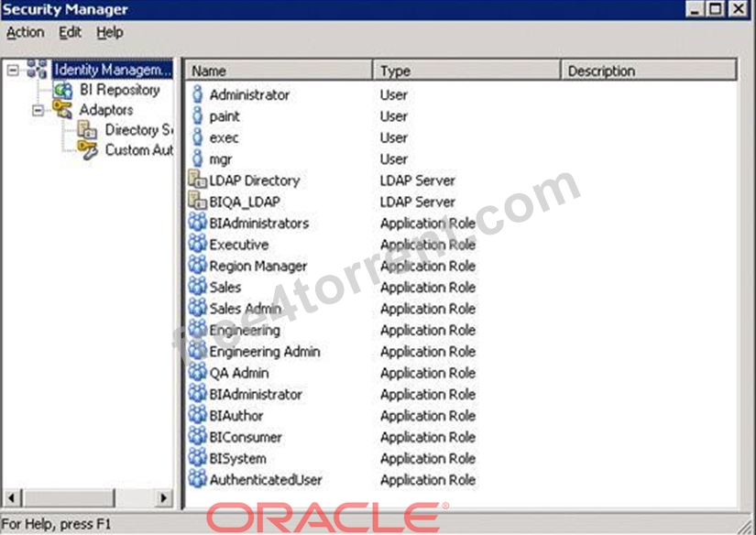Click the AuthenticatedUser role icon
The height and width of the screenshot is (535, 756).
coord(197,478)
